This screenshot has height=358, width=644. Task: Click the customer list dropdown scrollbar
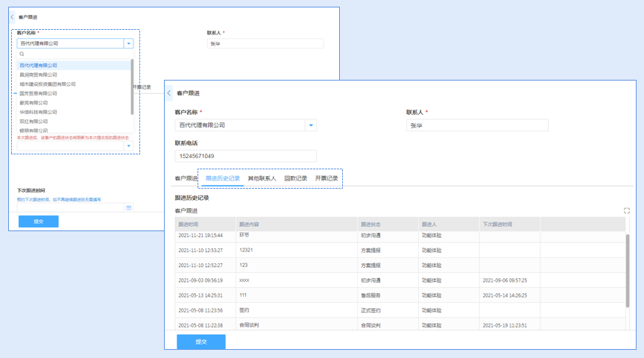[x=133, y=86]
